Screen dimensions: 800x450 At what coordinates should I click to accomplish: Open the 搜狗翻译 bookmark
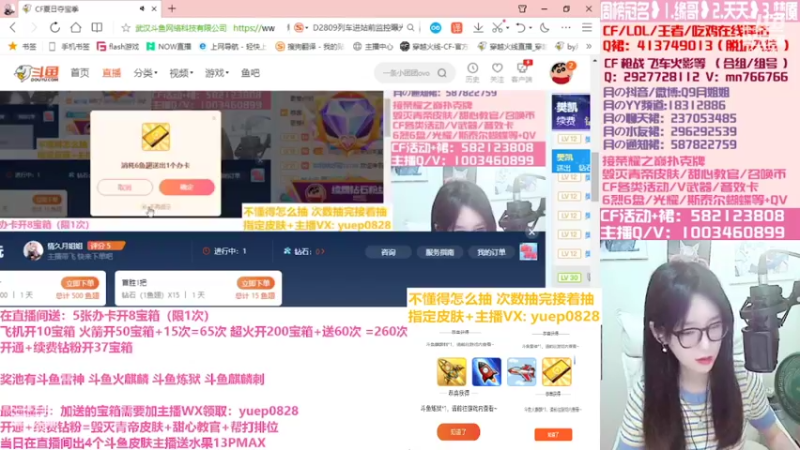coord(310,46)
